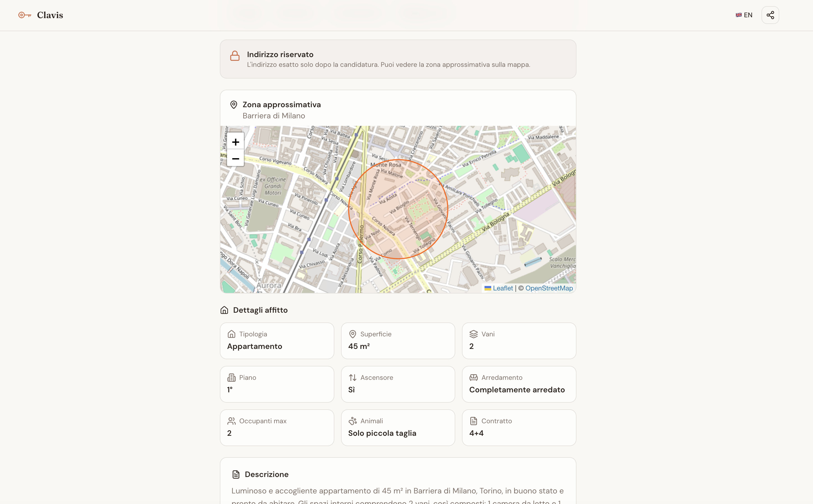This screenshot has width=813, height=504.
Task: Click the orange approximate zone circle
Action: coord(398,209)
